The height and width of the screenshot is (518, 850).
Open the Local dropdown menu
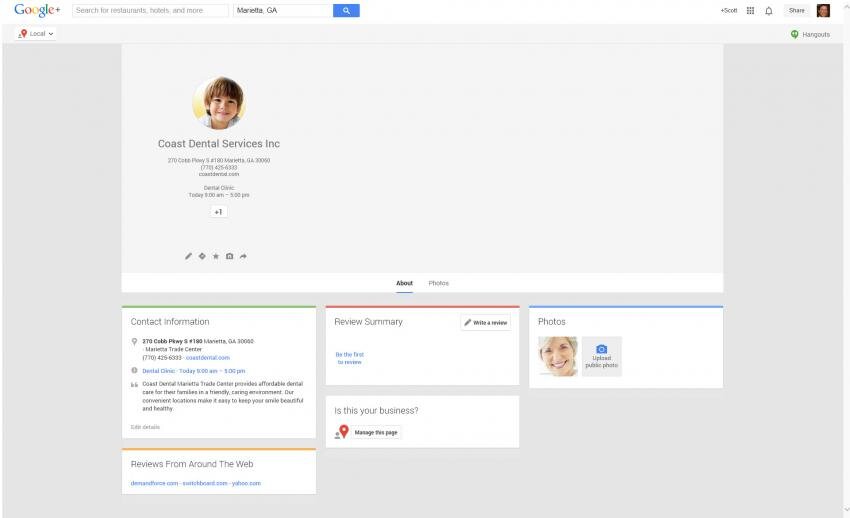tap(36, 34)
